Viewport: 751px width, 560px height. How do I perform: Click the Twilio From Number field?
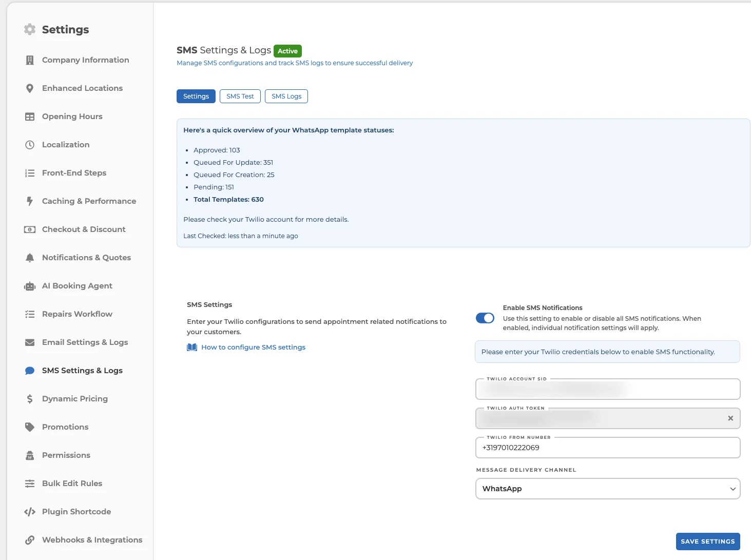point(608,448)
